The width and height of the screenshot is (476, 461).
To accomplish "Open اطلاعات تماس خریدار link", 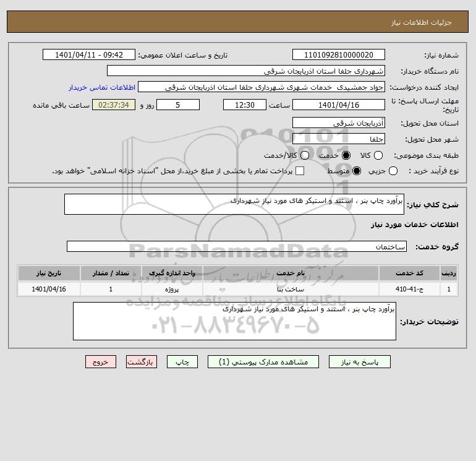I will [102, 87].
